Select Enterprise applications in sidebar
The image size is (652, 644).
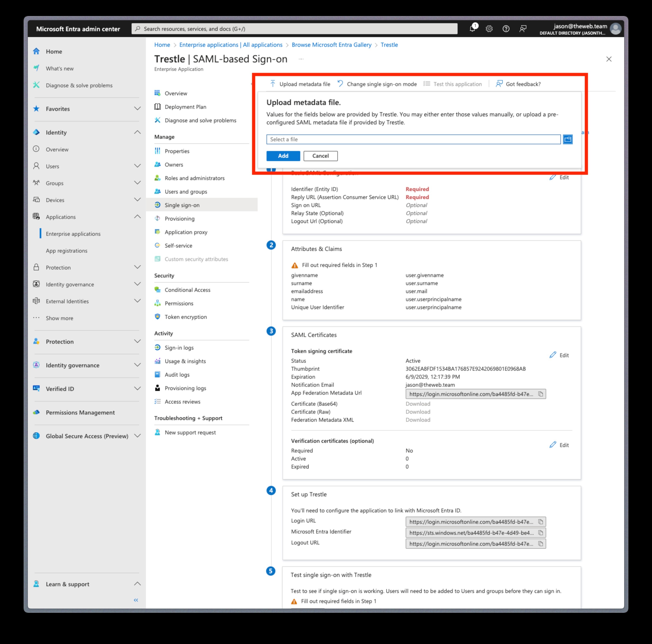(x=73, y=234)
